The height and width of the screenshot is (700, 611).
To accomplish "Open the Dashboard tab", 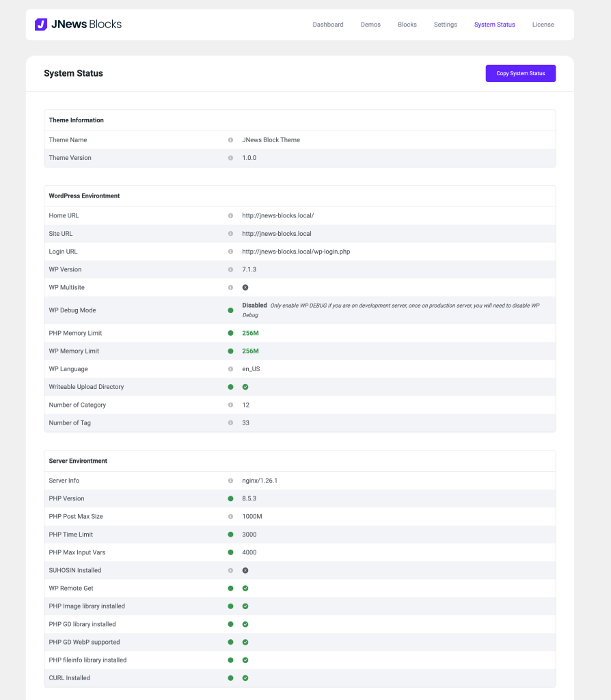I will click(x=328, y=25).
